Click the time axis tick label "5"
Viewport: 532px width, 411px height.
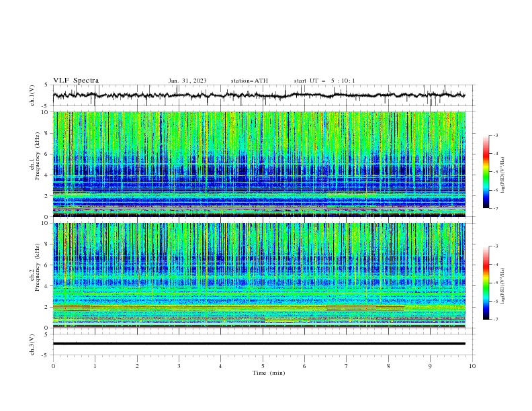[263, 366]
